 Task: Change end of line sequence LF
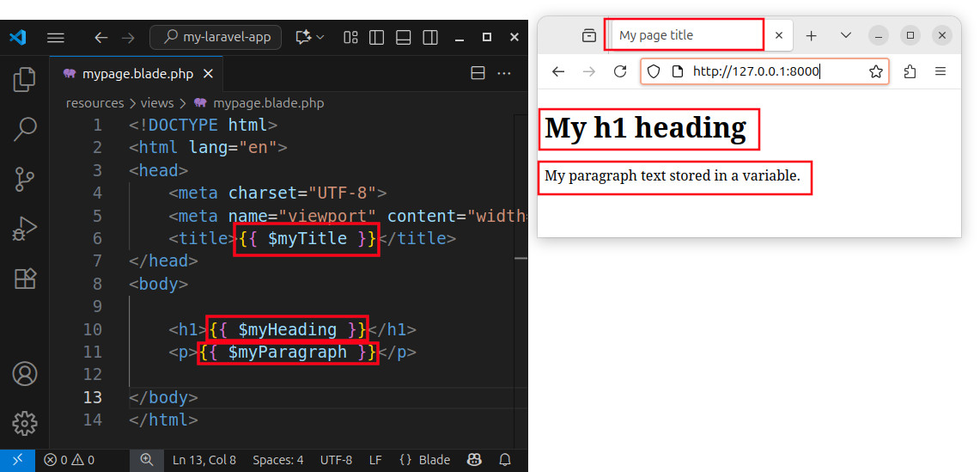point(375,460)
